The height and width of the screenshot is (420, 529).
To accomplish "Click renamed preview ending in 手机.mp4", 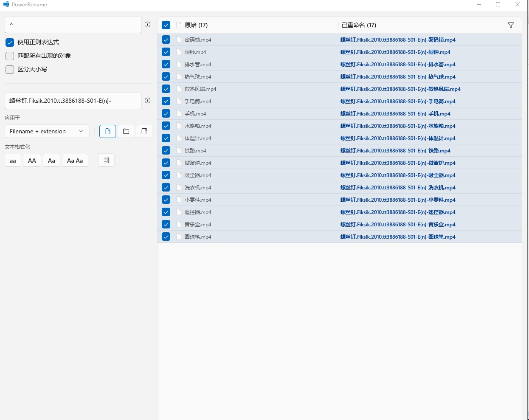I will (395, 113).
